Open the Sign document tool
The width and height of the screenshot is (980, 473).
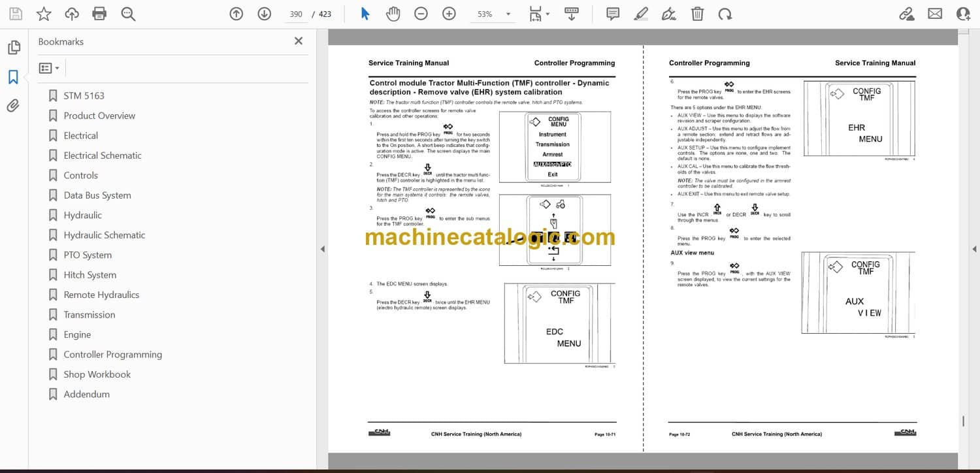[669, 14]
